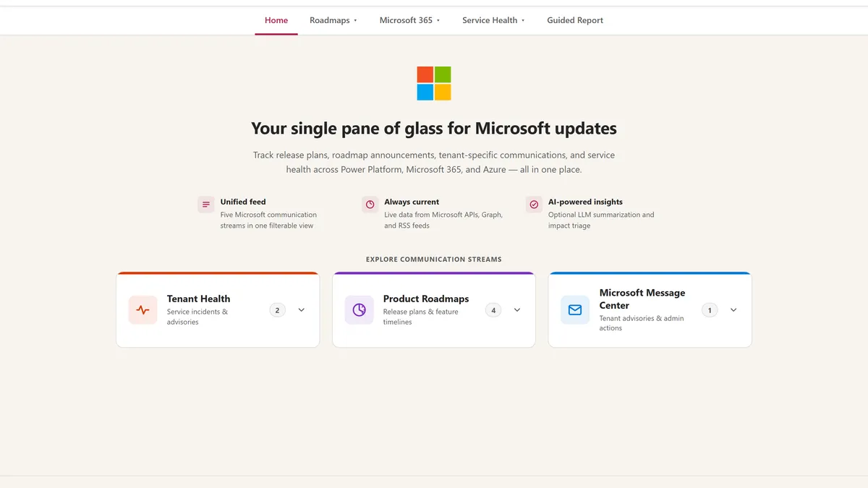This screenshot has height=488, width=868.
Task: Click the Unified feed heading
Action: 243,202
